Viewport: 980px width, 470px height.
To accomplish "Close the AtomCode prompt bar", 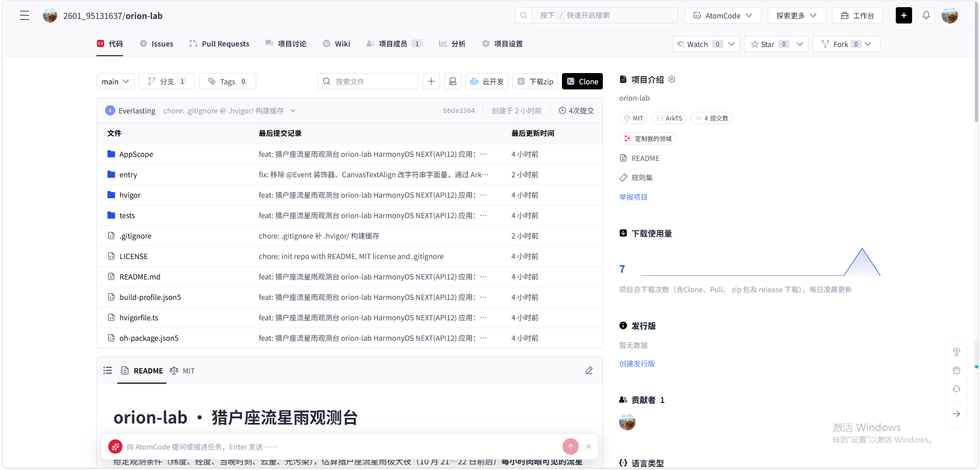I will click(589, 447).
